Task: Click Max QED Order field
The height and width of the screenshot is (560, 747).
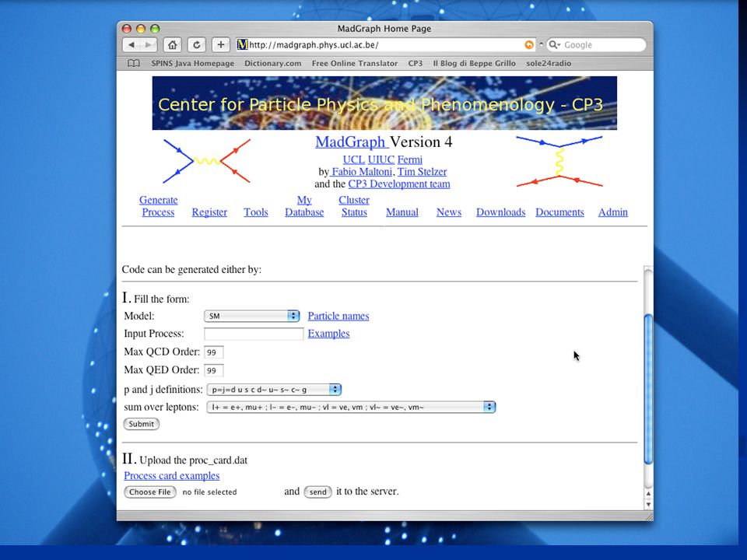Action: [x=213, y=370]
